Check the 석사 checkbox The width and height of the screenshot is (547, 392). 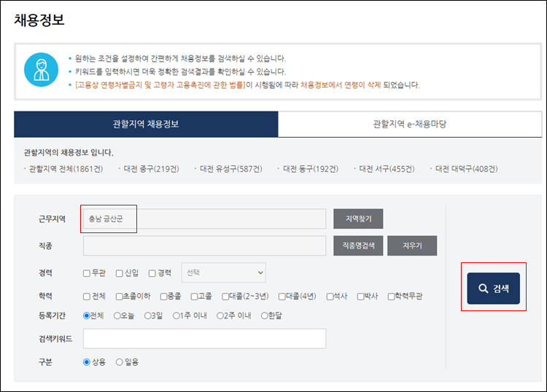330,297
